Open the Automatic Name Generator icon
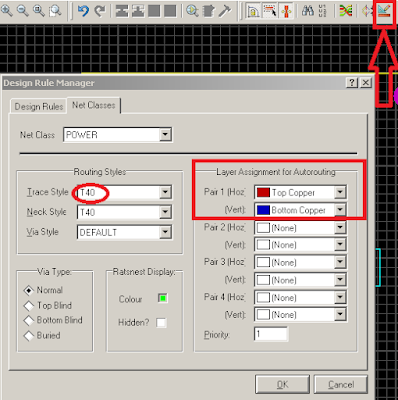The width and height of the screenshot is (398, 400). [x=322, y=11]
